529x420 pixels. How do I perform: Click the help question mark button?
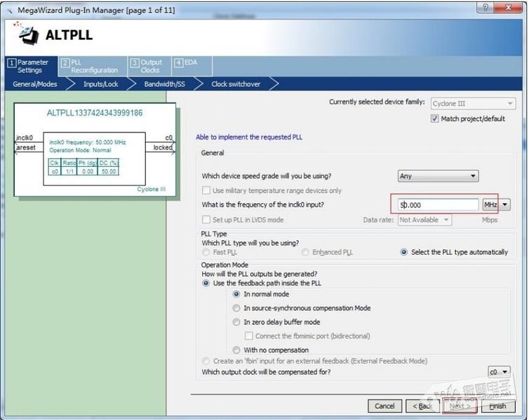[486, 8]
